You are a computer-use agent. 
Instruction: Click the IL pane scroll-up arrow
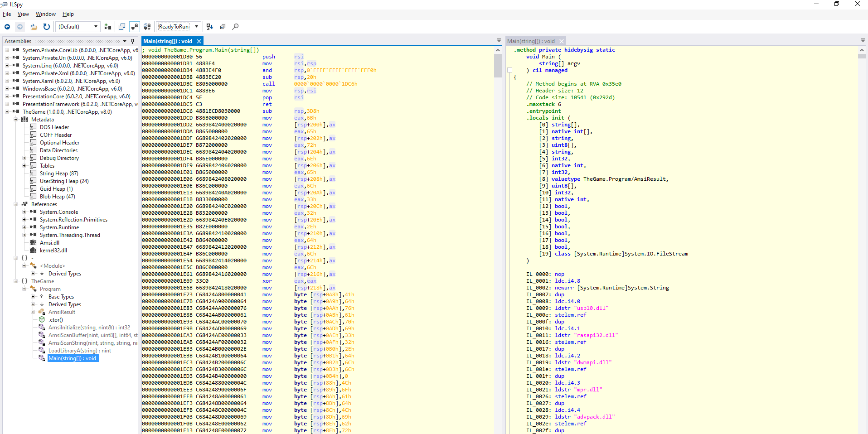[x=862, y=50]
